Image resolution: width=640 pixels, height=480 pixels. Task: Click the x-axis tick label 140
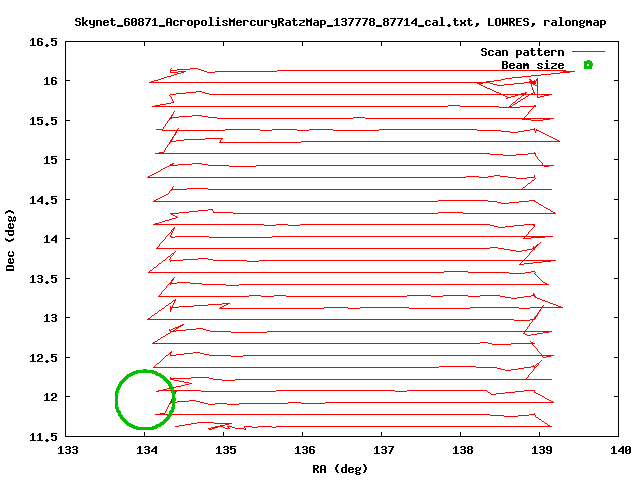pos(620,450)
